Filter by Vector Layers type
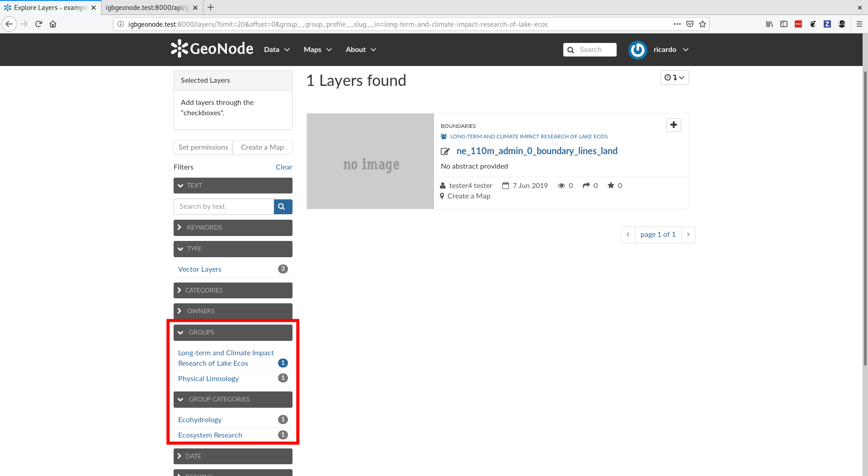This screenshot has height=476, width=868. [x=200, y=269]
